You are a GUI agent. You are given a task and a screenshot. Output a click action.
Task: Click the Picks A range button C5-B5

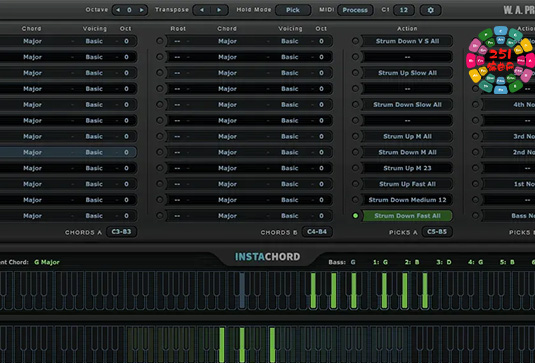pos(437,232)
